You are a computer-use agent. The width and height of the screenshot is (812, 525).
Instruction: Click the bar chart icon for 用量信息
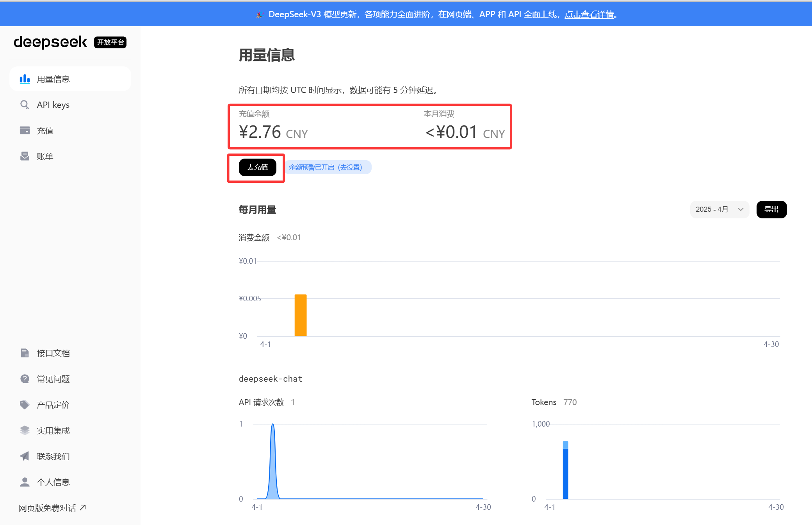pos(25,79)
